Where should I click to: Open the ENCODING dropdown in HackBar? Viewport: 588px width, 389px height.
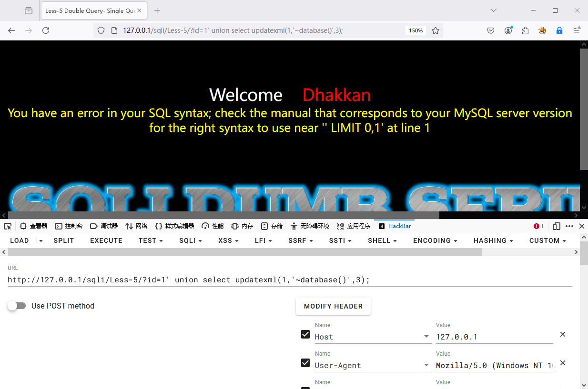click(x=435, y=240)
